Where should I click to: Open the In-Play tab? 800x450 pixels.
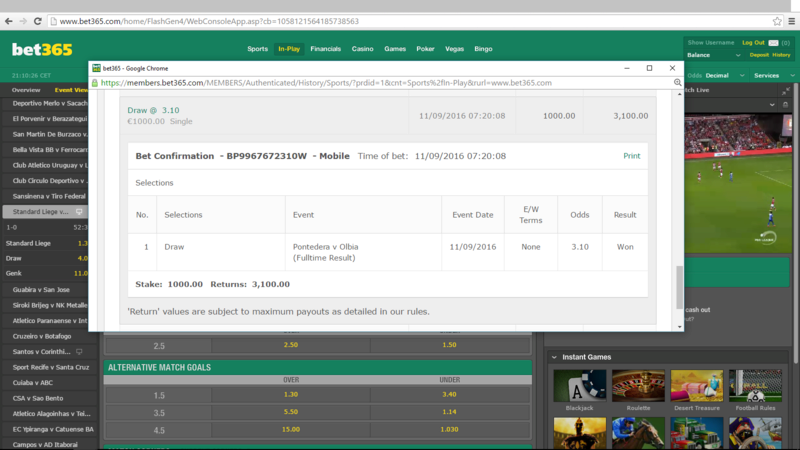tap(289, 49)
